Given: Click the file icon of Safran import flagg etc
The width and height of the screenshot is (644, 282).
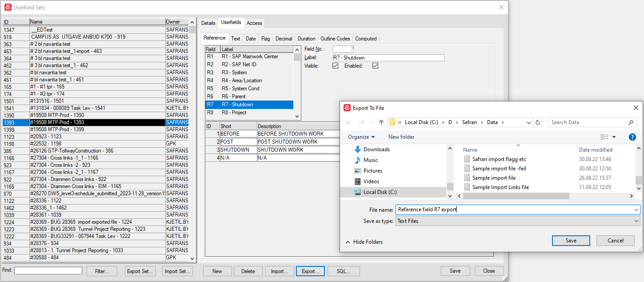Looking at the screenshot, I should tap(467, 159).
